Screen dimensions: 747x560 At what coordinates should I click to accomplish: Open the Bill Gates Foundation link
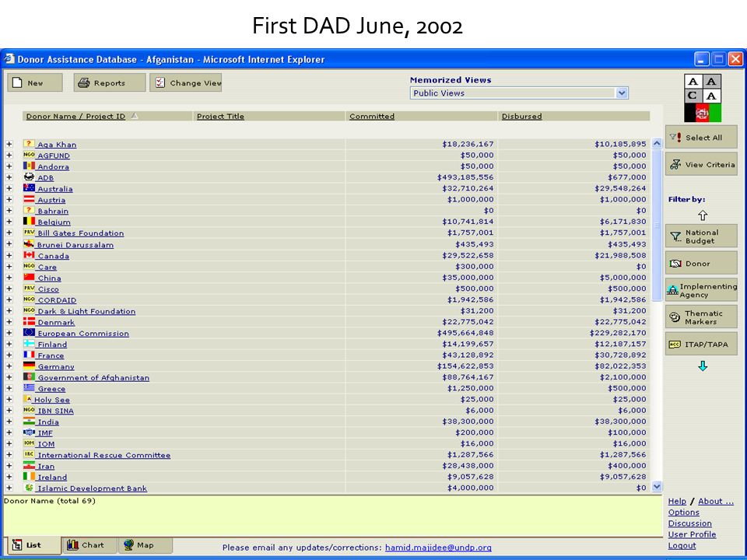[80, 233]
